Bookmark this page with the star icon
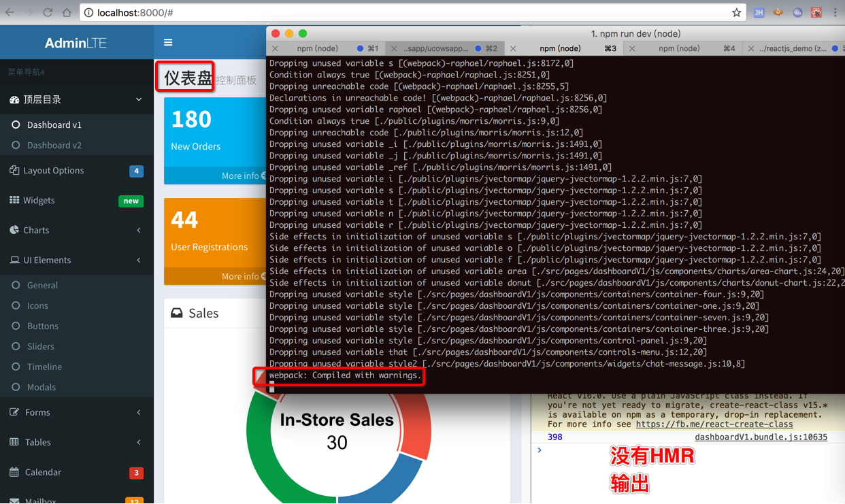This screenshot has width=845, height=504. click(x=736, y=12)
